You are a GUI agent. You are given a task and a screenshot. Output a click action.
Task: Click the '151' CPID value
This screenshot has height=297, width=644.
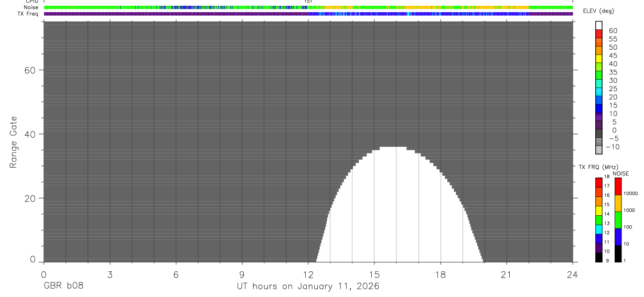pyautogui.click(x=308, y=2)
